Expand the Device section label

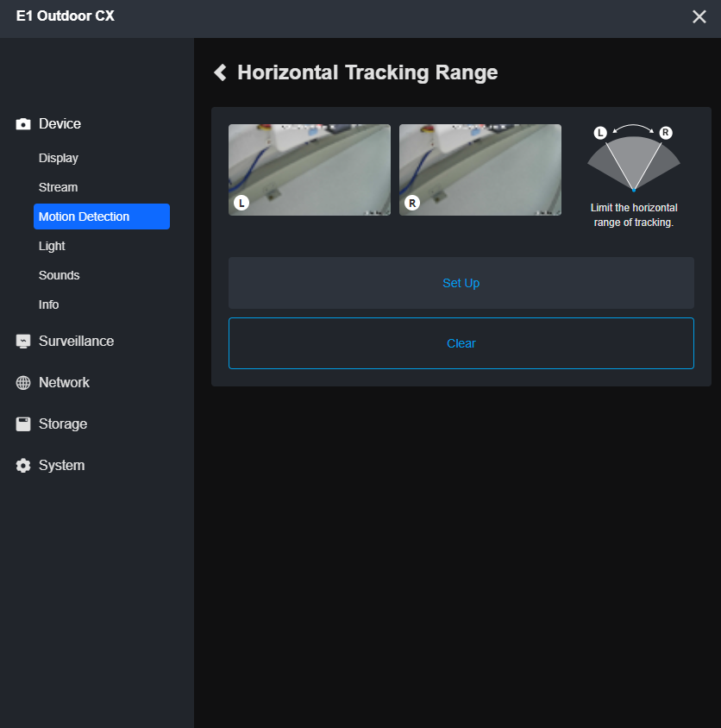(x=60, y=124)
